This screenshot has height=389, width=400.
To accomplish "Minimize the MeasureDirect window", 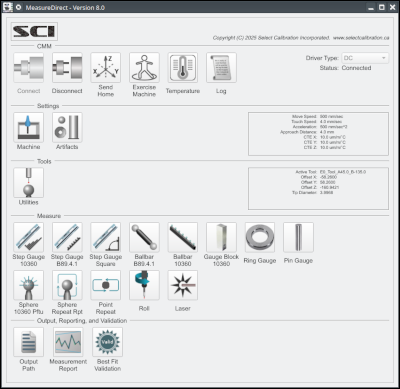I will click(371, 7).
